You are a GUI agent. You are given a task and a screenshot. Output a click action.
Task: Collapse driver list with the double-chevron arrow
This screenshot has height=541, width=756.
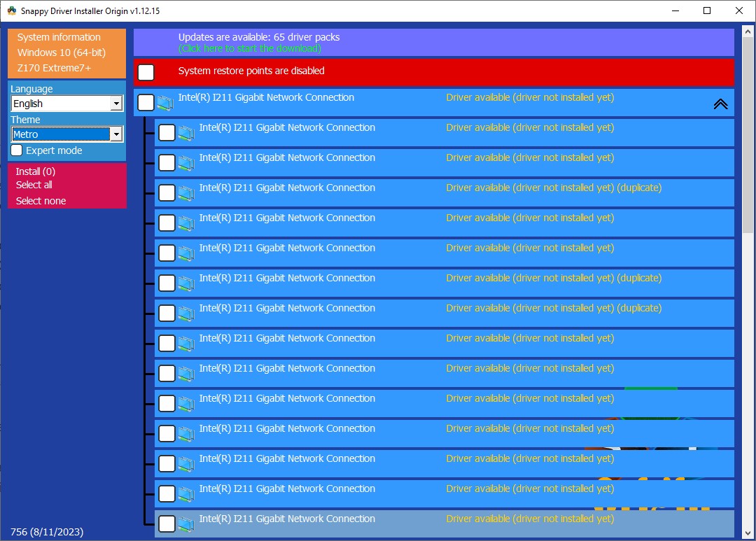(x=720, y=104)
